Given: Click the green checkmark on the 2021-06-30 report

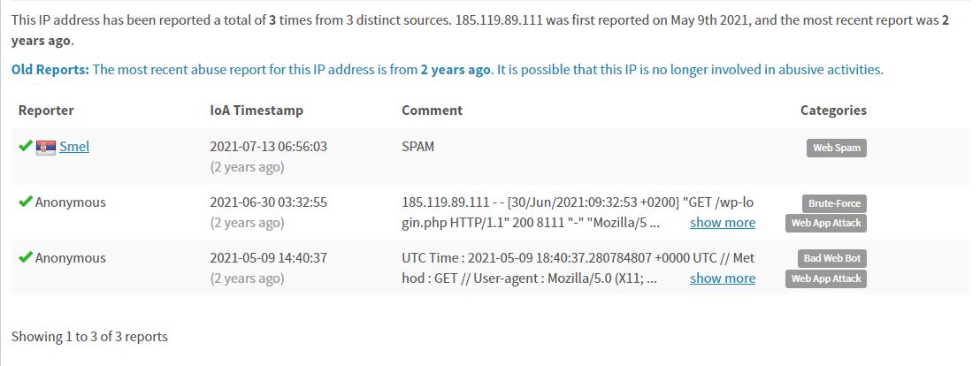Looking at the screenshot, I should [26, 202].
